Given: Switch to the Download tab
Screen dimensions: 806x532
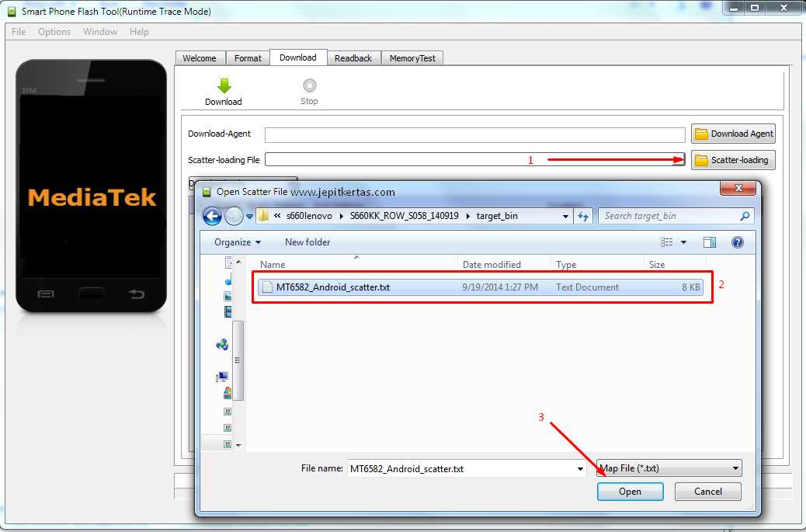Looking at the screenshot, I should pyautogui.click(x=298, y=57).
